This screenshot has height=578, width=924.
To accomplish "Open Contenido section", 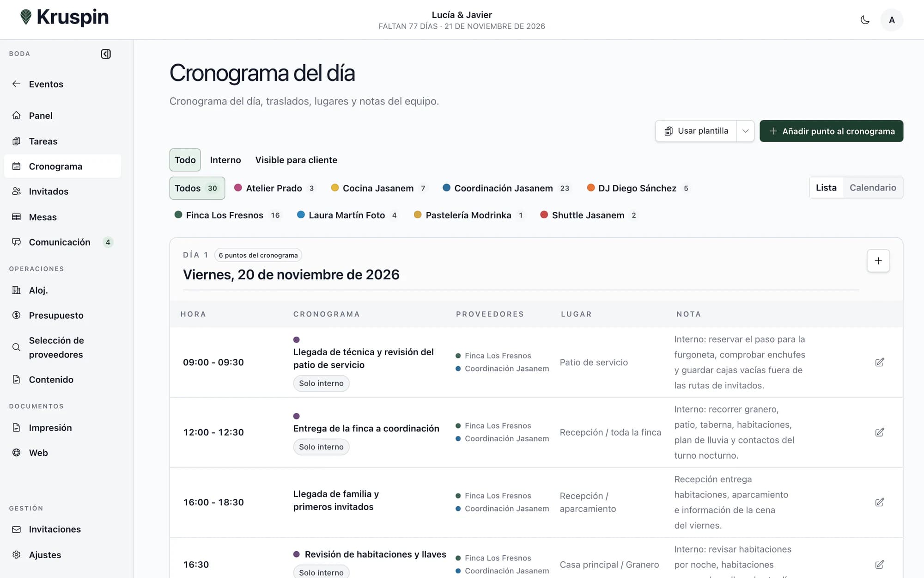I will point(62,380).
